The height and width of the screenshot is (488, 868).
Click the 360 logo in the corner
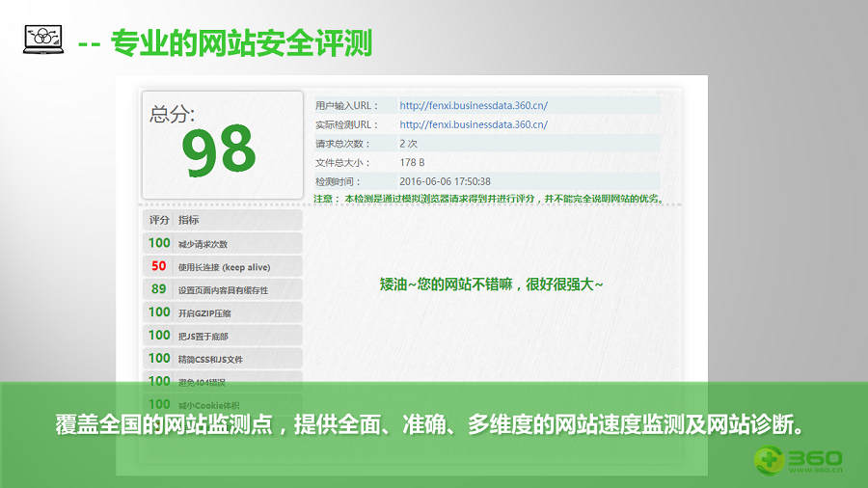[798, 459]
